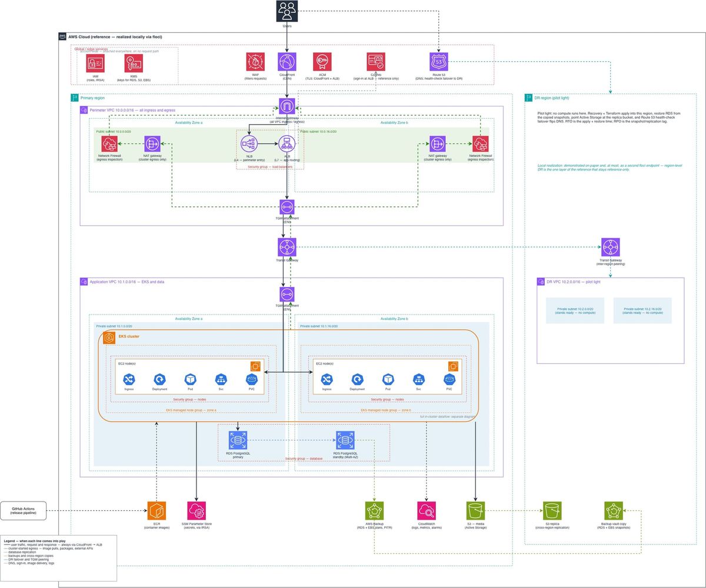Image resolution: width=706 pixels, height=588 pixels.
Task: Click the Primary region flag icon
Action: click(75, 98)
